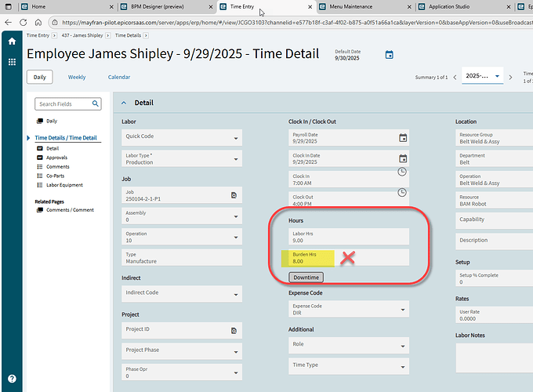Expand the Indirect Code dropdown
The image size is (533, 392).
click(236, 296)
